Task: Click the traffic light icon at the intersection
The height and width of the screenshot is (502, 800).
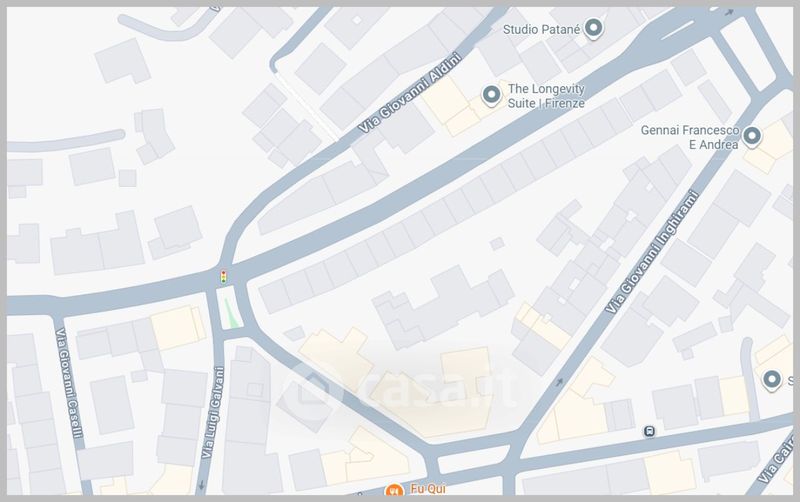Action: click(x=223, y=277)
